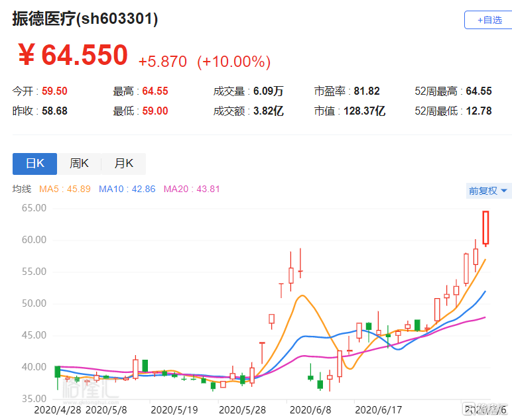Click x-axis date label 2020/6/8
Screen dimensions: 512x420
(x=310, y=410)
